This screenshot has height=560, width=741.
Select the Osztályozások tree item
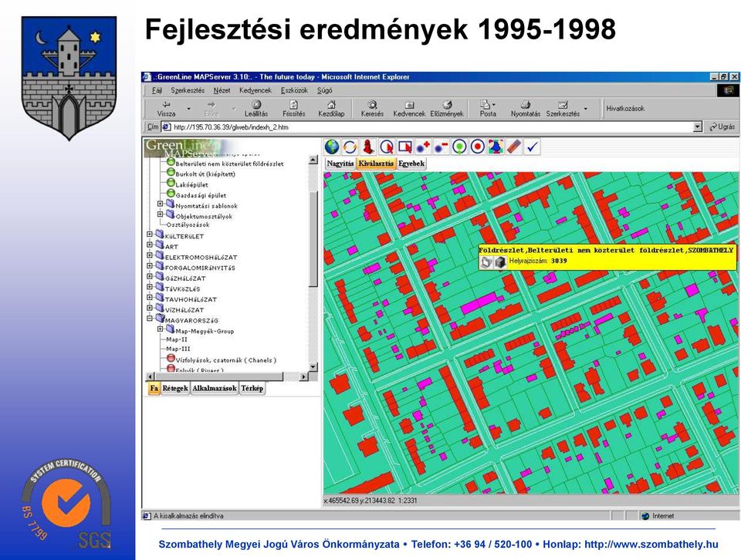pos(188,224)
